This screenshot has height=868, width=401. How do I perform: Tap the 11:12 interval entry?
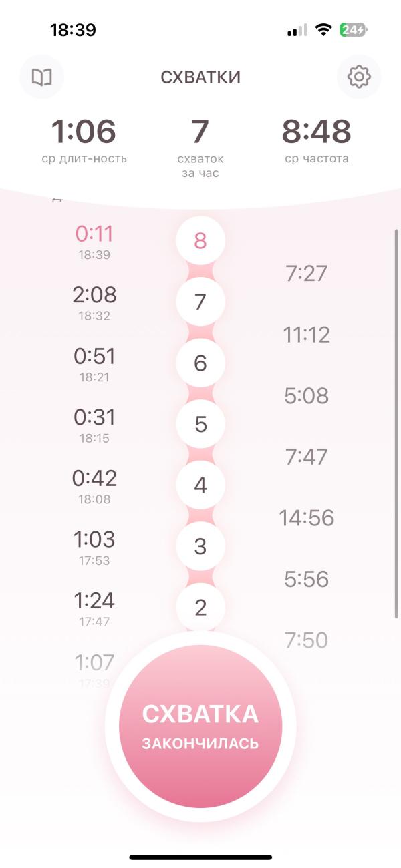coord(307,335)
